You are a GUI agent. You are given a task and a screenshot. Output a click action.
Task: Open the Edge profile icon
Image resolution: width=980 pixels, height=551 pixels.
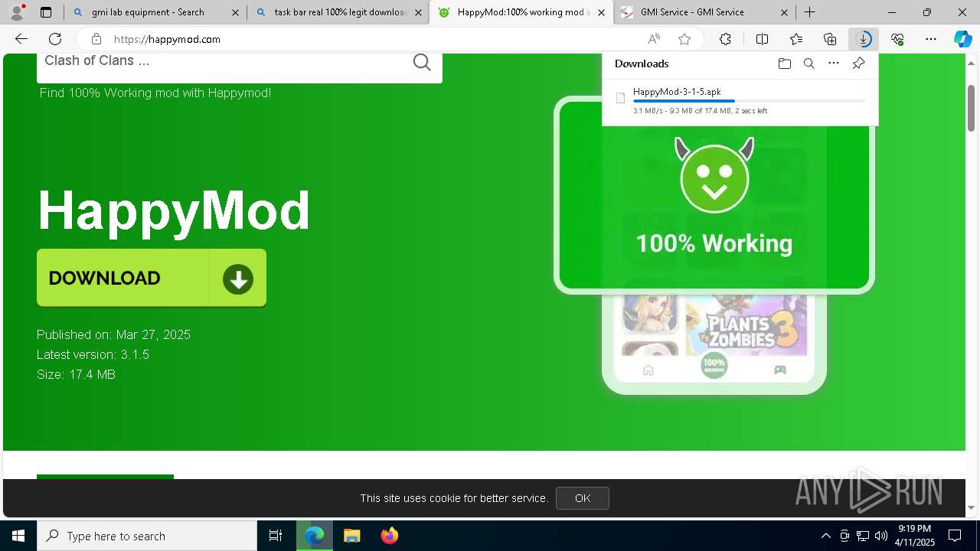coord(17,12)
